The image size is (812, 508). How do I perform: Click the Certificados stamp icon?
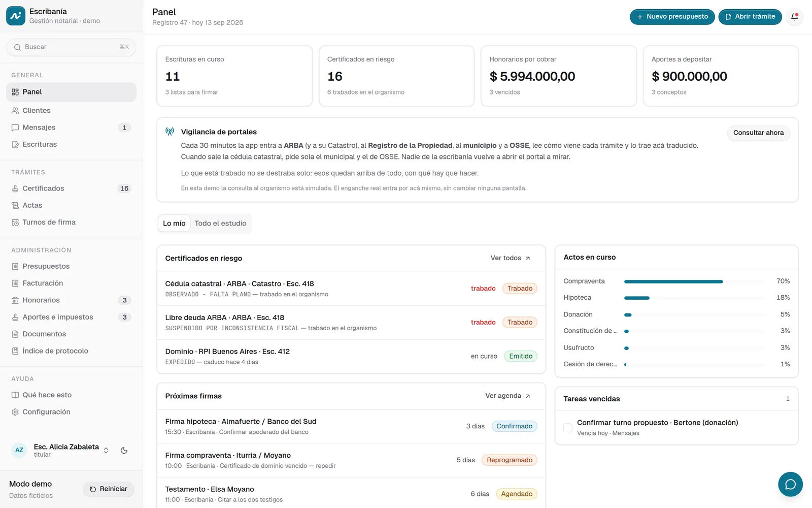coord(15,188)
